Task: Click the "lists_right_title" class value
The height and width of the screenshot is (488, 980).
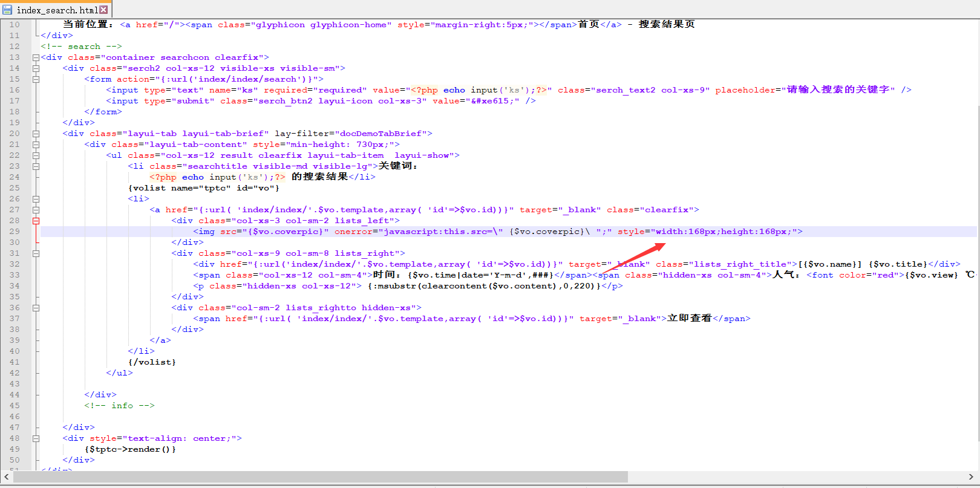Action: coord(740,264)
